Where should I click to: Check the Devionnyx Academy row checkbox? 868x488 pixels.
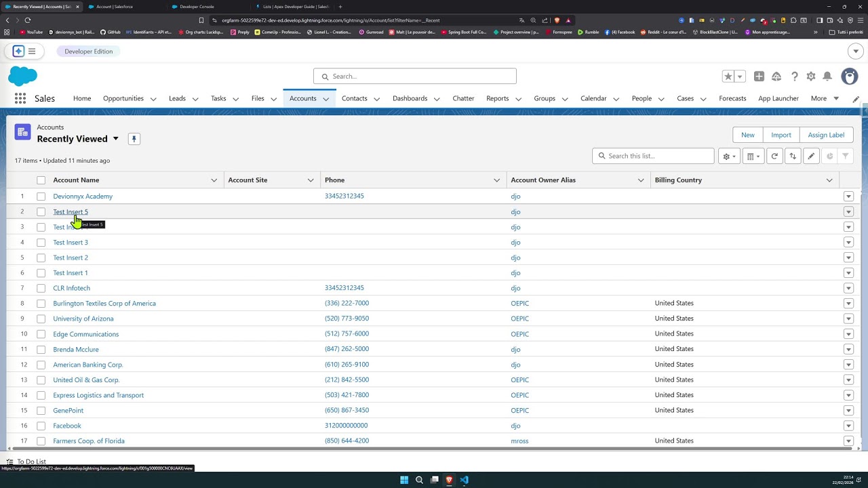[41, 197]
